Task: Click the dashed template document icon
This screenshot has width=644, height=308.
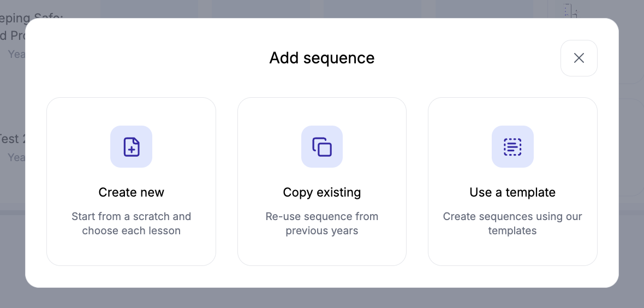Action: tap(512, 147)
